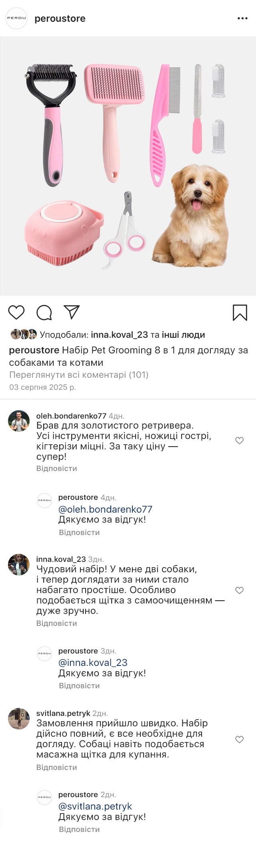View inna.koval_23's profile avatar
The width and height of the screenshot is (256, 868).
19,564
